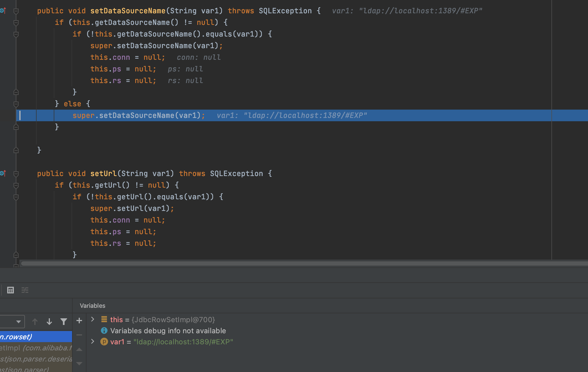Click the minus icon to remove watch
This screenshot has width=588, height=372.
(79, 335)
